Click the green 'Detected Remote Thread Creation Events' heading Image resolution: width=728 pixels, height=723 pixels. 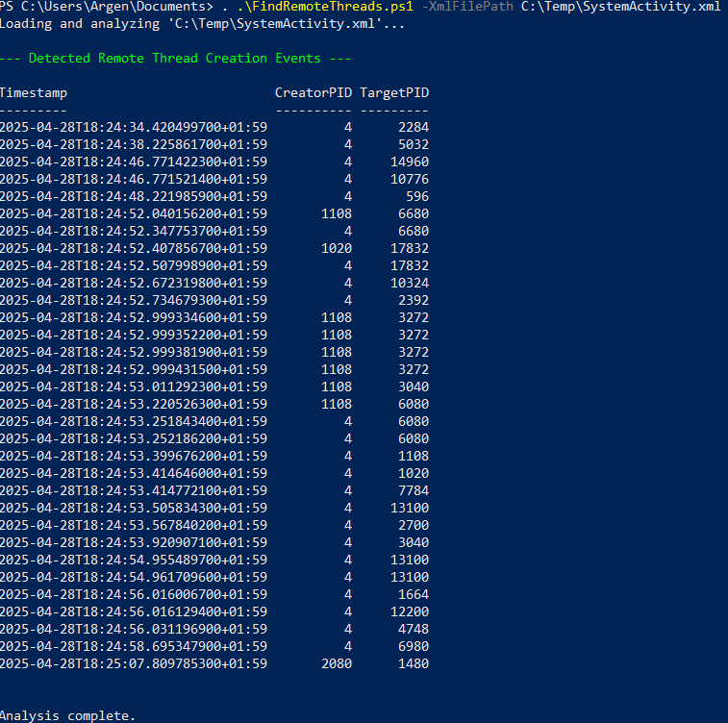[x=175, y=58]
